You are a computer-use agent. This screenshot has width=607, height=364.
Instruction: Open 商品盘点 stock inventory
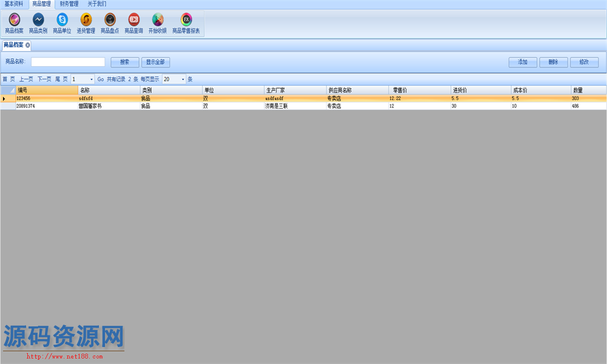point(110,23)
